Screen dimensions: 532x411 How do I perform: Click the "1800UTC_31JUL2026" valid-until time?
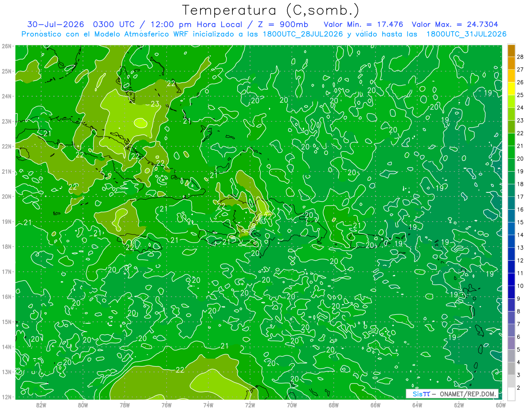[x=466, y=34]
